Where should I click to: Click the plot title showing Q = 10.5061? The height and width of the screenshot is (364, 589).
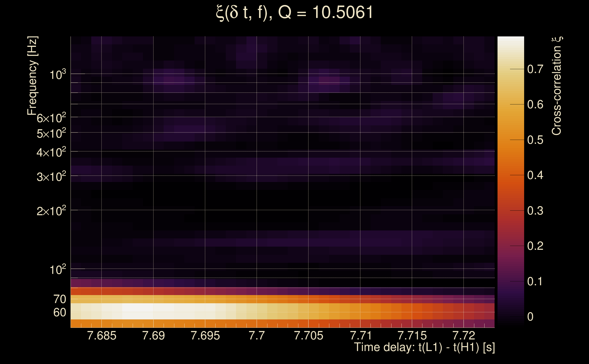[x=294, y=13]
